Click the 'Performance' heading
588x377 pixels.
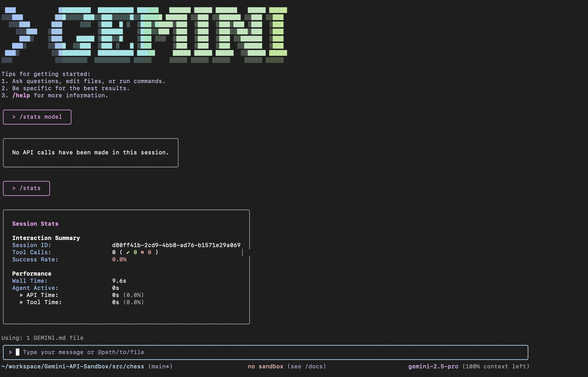32,274
